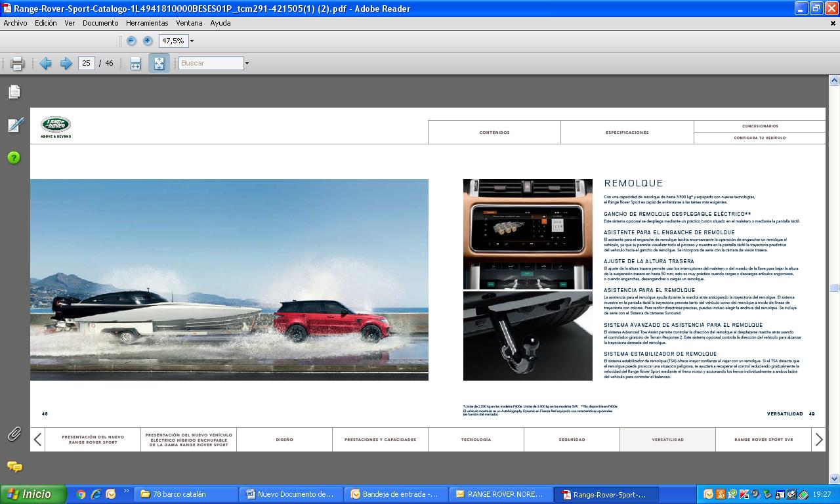Switch to 78 barco catalán taskbar window
This screenshot has width=840, height=504.
coord(186,494)
